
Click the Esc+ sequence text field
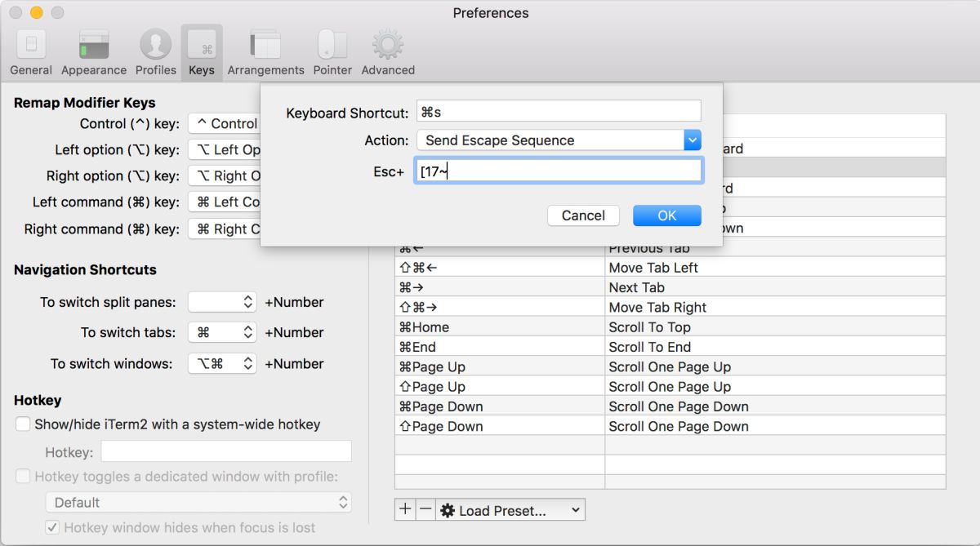click(x=559, y=171)
